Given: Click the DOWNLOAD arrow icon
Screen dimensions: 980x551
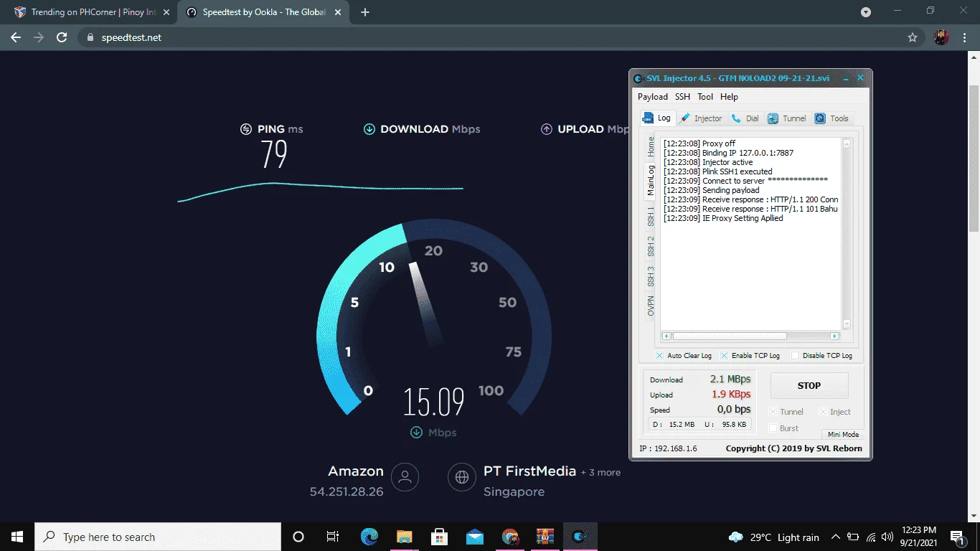Looking at the screenshot, I should (369, 129).
